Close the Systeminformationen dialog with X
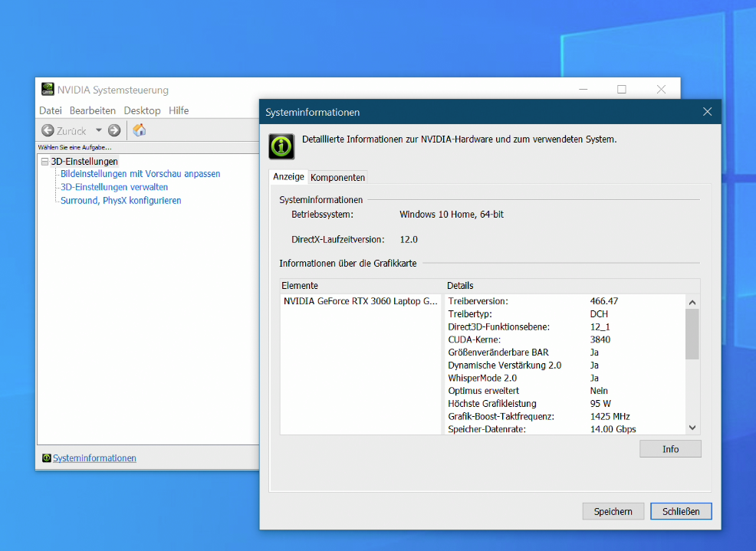Viewport: 756px width, 551px height. pos(707,112)
